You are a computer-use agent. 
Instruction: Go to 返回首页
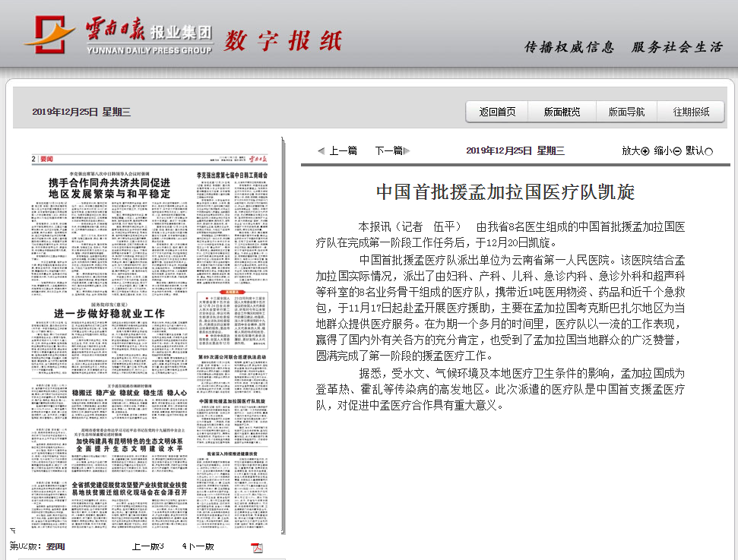[x=497, y=112]
